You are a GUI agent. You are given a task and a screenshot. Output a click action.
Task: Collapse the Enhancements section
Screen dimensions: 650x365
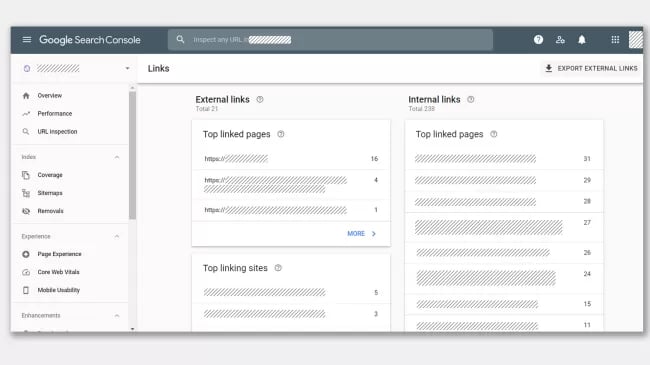117,316
